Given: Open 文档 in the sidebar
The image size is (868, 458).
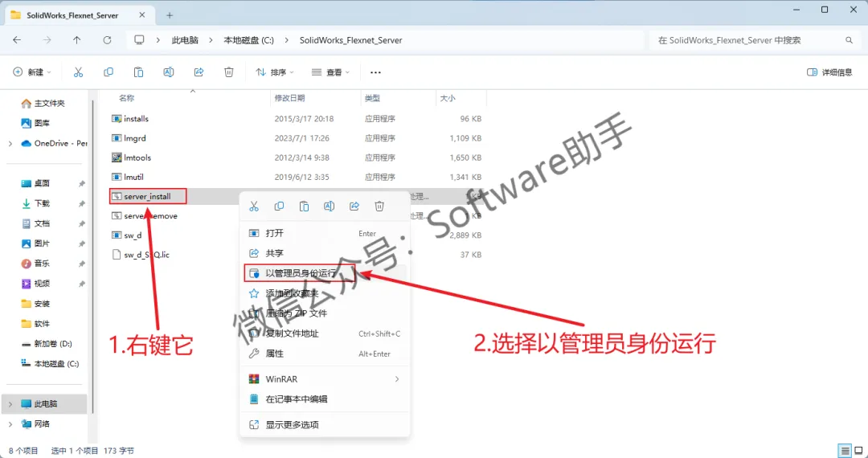Looking at the screenshot, I should pos(36,223).
